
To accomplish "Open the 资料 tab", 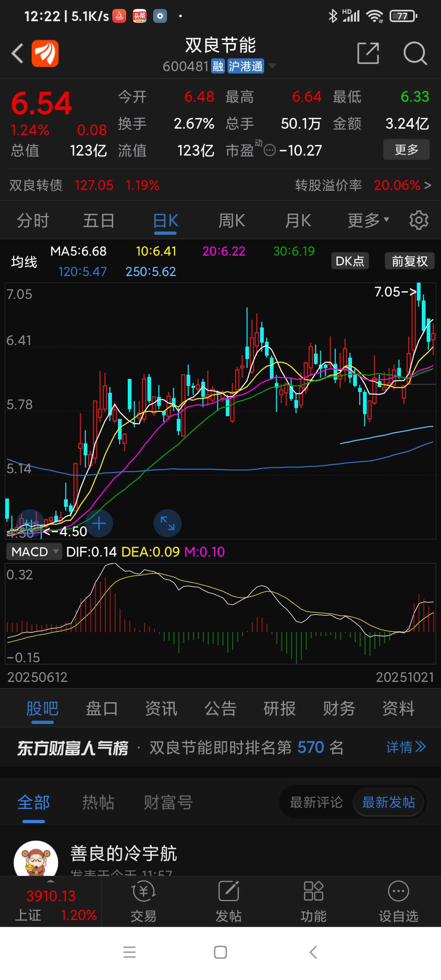I will (399, 708).
